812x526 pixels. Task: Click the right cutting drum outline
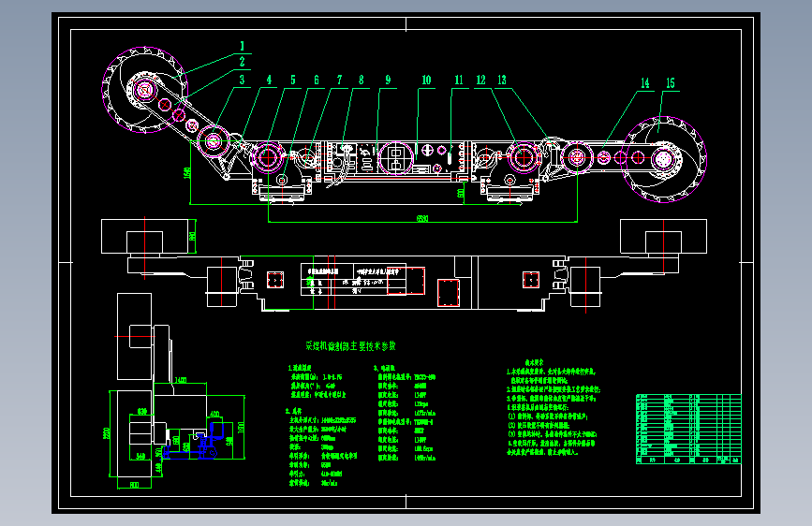coord(664,159)
